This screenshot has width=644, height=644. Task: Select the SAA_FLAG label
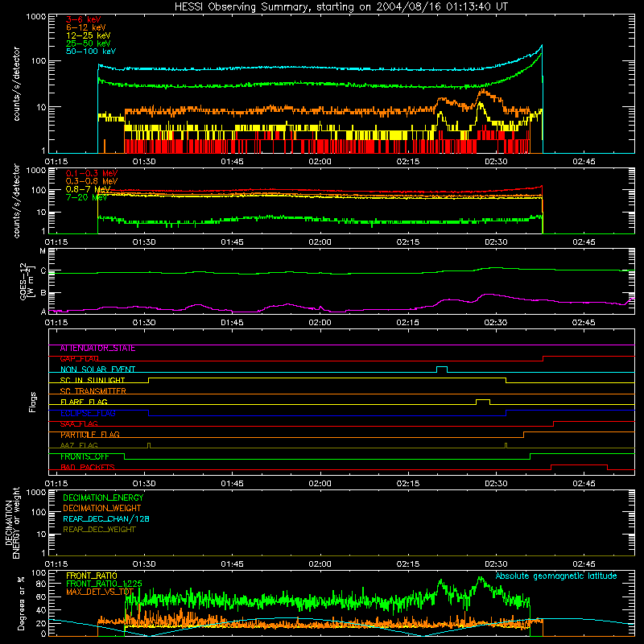point(79,423)
